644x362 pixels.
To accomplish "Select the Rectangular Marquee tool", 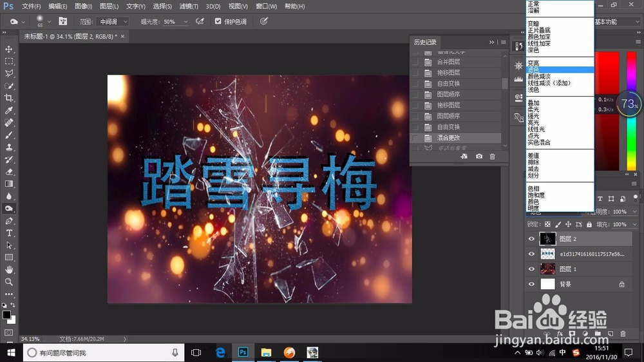I will (8, 62).
